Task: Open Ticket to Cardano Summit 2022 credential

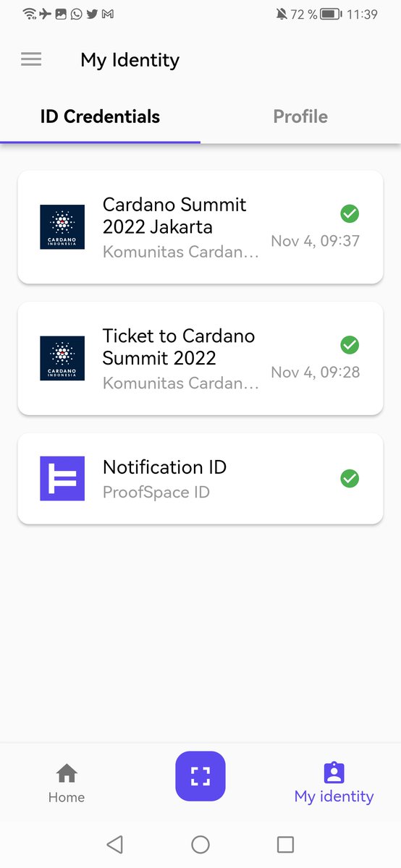Action: point(200,358)
